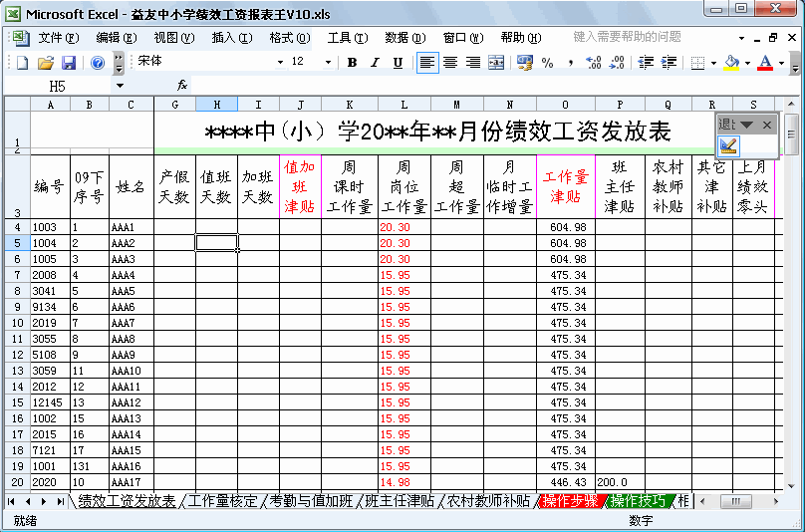The image size is (805, 532).
Task: Switch to 农村教师补贴 sheet tab
Action: [x=488, y=501]
